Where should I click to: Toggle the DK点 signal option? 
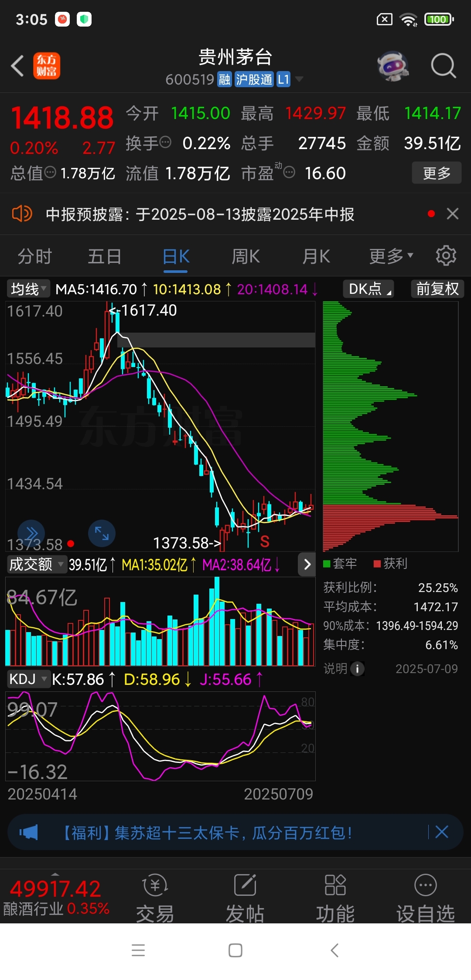pos(369,289)
